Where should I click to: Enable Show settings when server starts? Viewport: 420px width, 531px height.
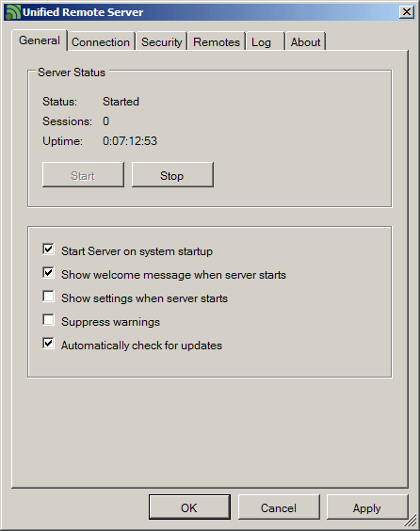tap(48, 297)
